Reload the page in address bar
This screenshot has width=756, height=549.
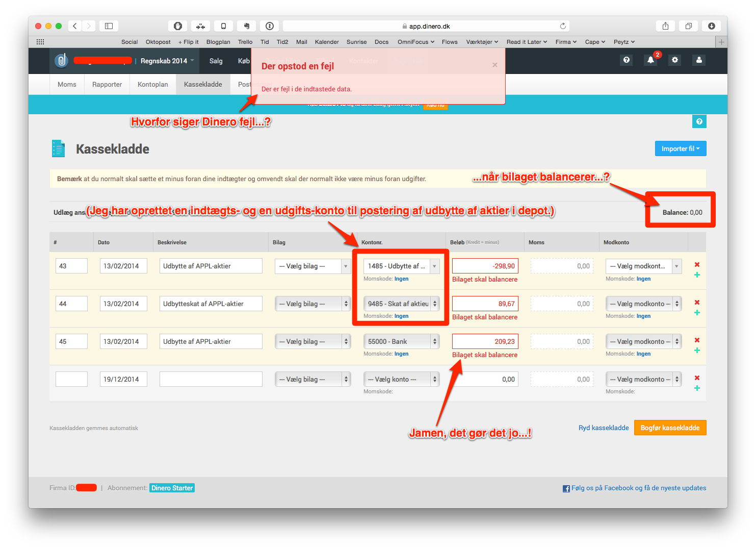click(x=563, y=26)
